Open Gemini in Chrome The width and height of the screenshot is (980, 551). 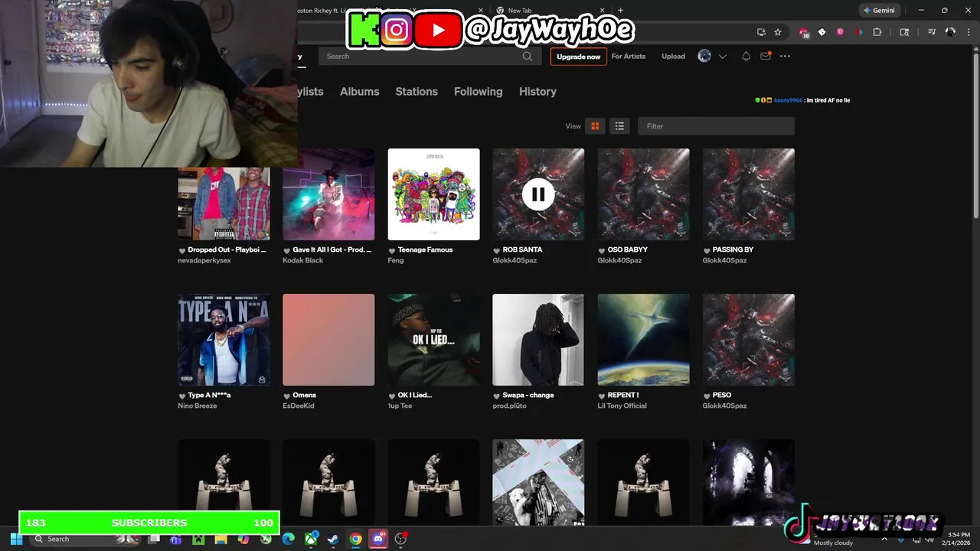click(879, 11)
